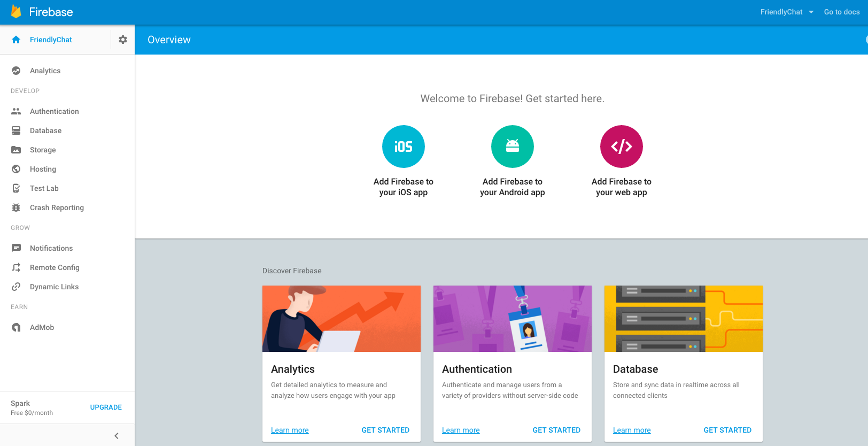Screen dimensions: 868x446
Task: Click the FriendlyChat home icon
Action: tap(16, 40)
